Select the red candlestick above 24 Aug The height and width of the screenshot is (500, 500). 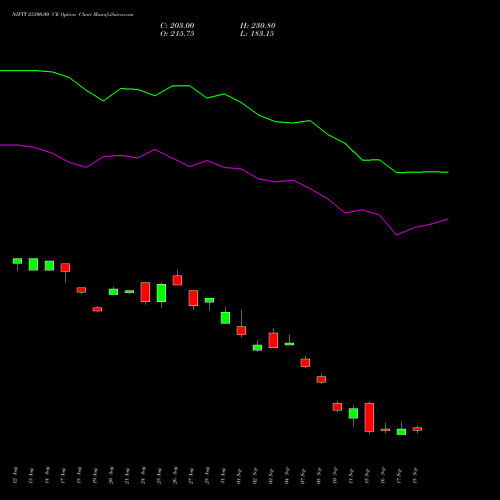click(145, 292)
